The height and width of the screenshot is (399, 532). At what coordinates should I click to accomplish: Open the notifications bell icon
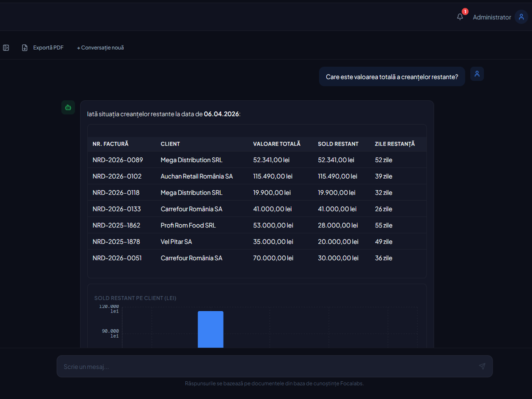(x=460, y=17)
